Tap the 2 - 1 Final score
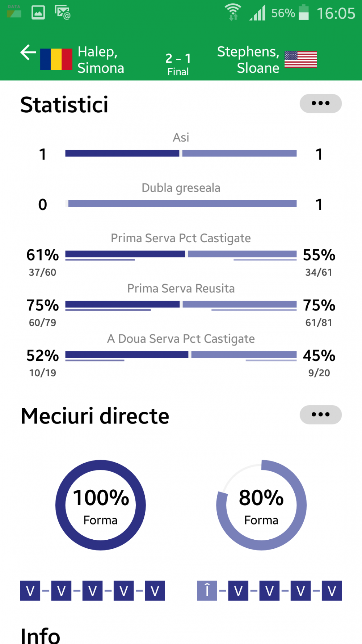The width and height of the screenshot is (362, 644). [x=178, y=62]
